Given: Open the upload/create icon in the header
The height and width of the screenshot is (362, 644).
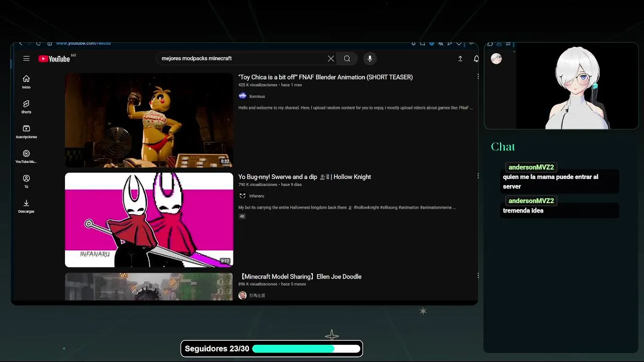Looking at the screenshot, I should click(460, 59).
